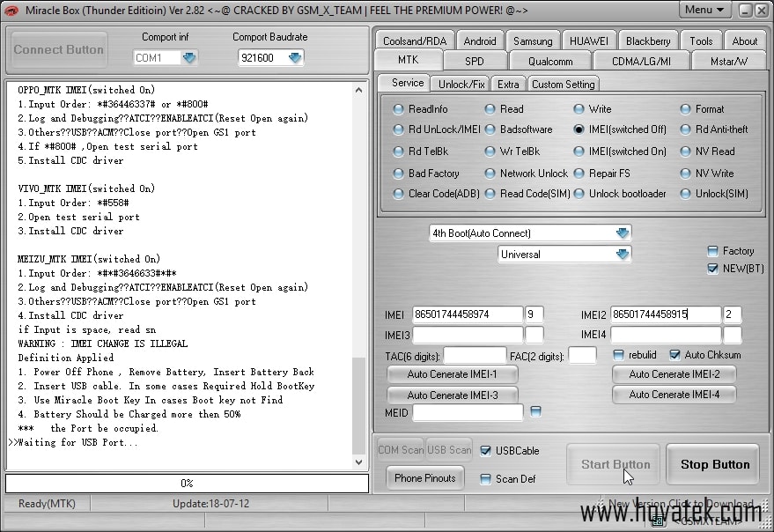
Task: Toggle the Auto Chksum checkbox
Action: pos(674,355)
